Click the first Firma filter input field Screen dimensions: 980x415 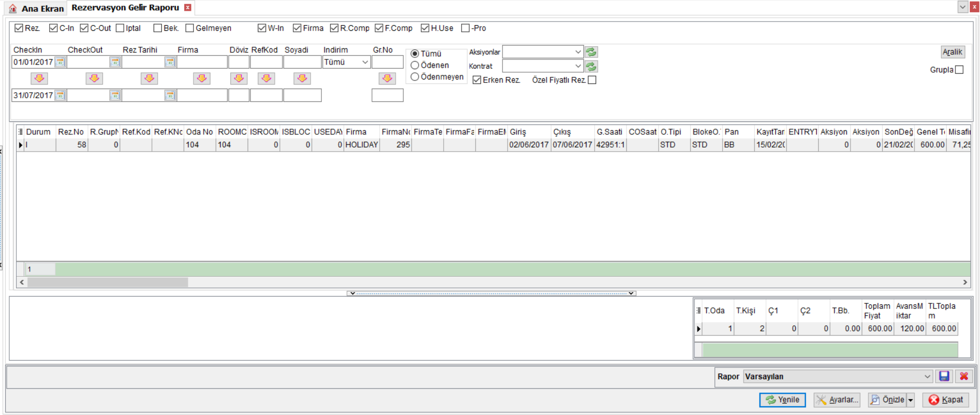(202, 62)
